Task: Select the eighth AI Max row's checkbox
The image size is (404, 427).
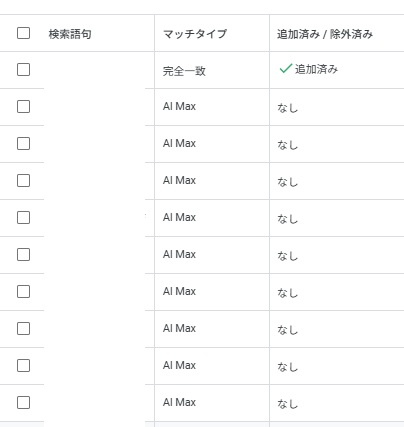Action: point(23,366)
